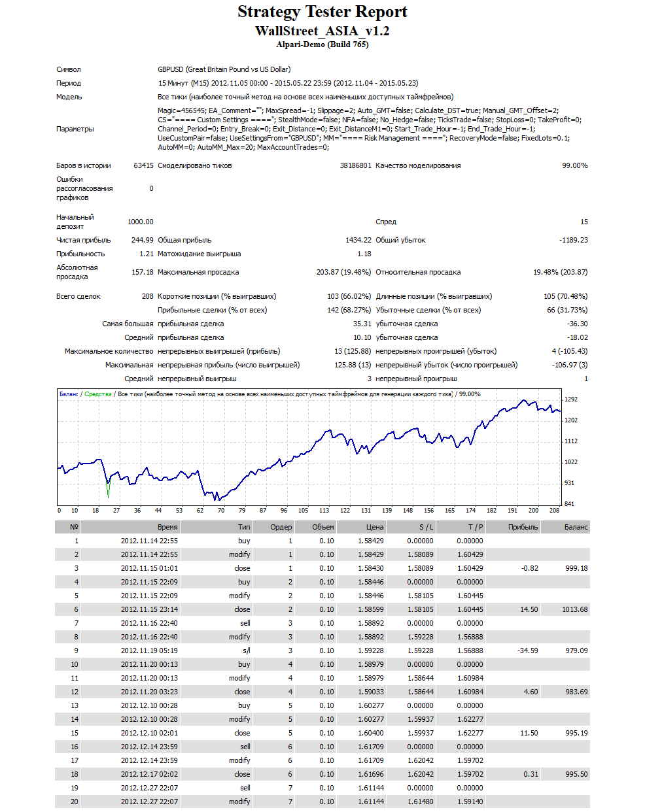645x812 pixels.
Task: Select short positions value 103 (66.02%)
Action: [349, 296]
